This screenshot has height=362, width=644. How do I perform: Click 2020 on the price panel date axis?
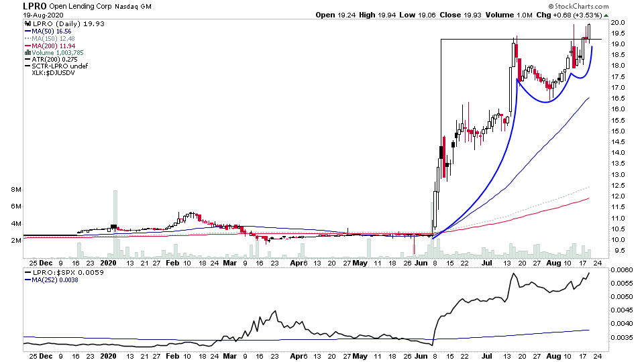coord(109,263)
